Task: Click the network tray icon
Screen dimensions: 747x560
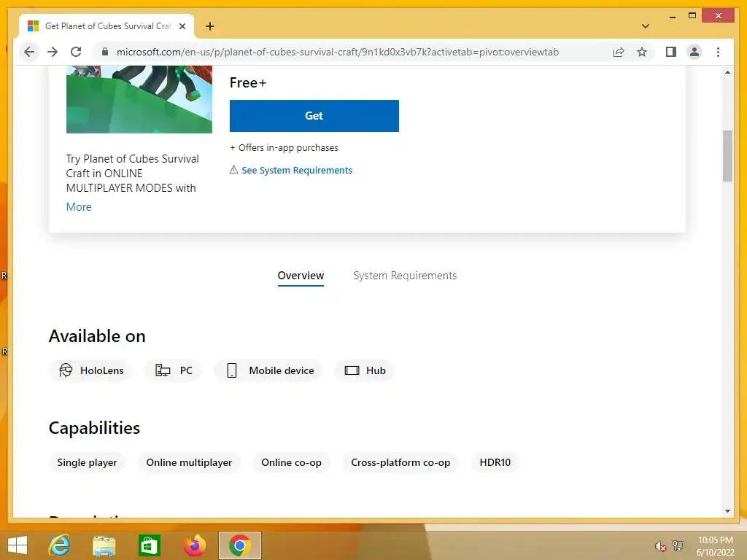Action: point(678,545)
